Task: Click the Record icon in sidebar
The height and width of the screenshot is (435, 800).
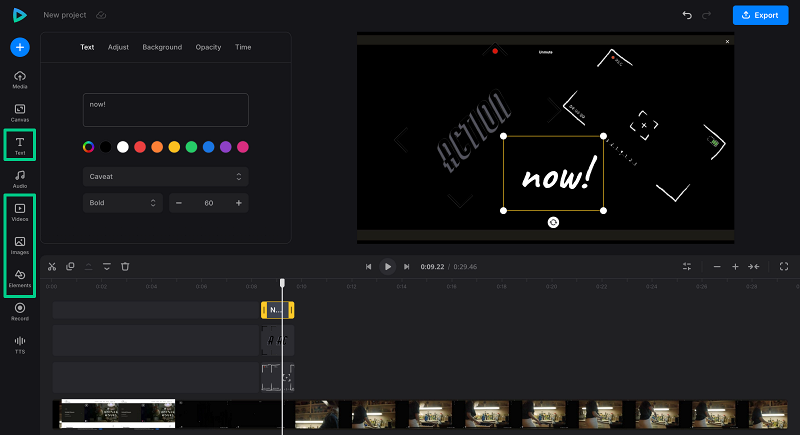Action: (x=19, y=311)
